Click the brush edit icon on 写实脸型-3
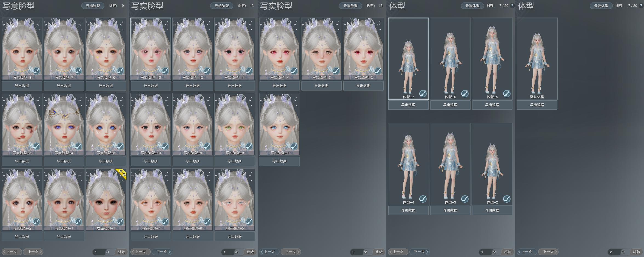The image size is (644, 257). click(x=336, y=71)
